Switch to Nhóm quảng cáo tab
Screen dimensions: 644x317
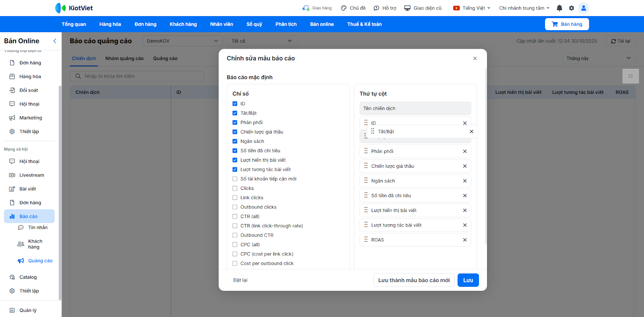[x=124, y=59]
